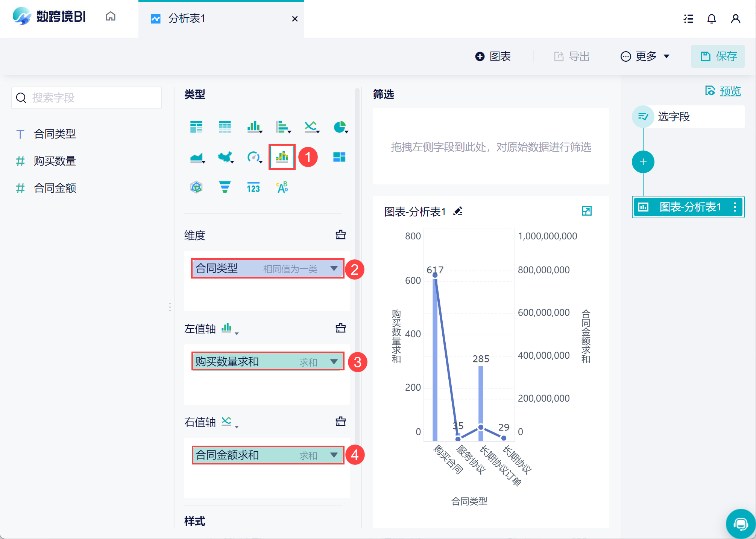Open the 更多 menu

pos(645,56)
